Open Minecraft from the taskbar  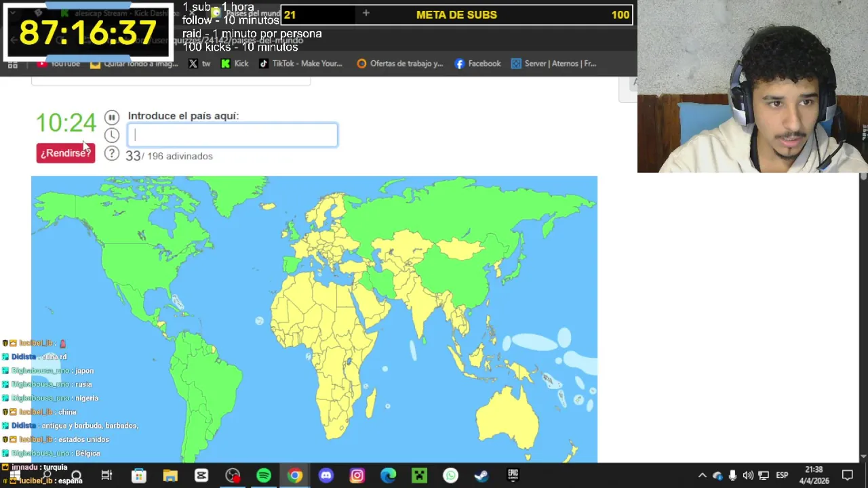[x=420, y=476]
